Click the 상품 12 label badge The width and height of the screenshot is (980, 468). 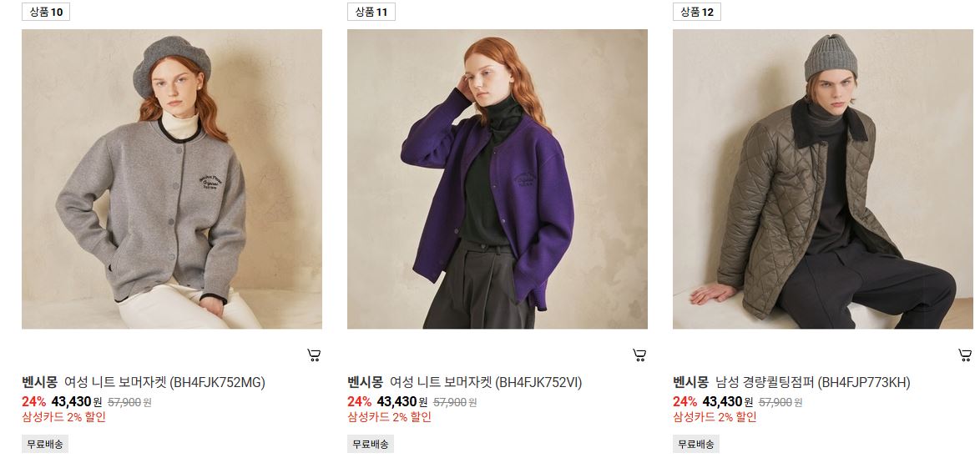(x=697, y=12)
